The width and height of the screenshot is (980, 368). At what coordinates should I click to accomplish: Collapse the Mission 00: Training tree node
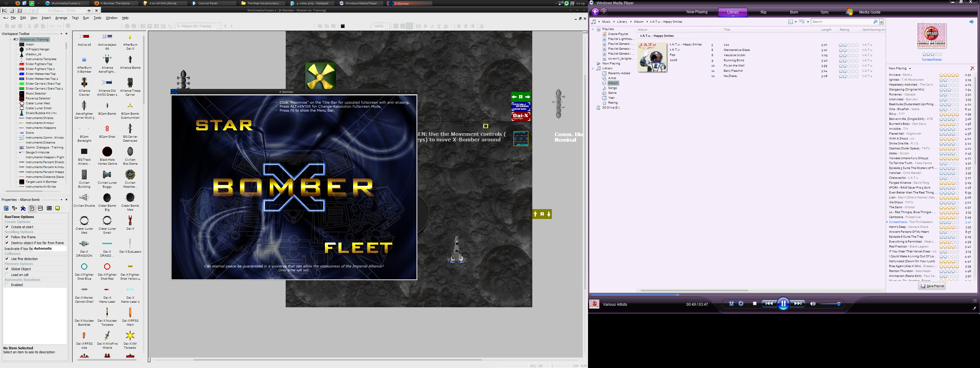click(x=11, y=39)
